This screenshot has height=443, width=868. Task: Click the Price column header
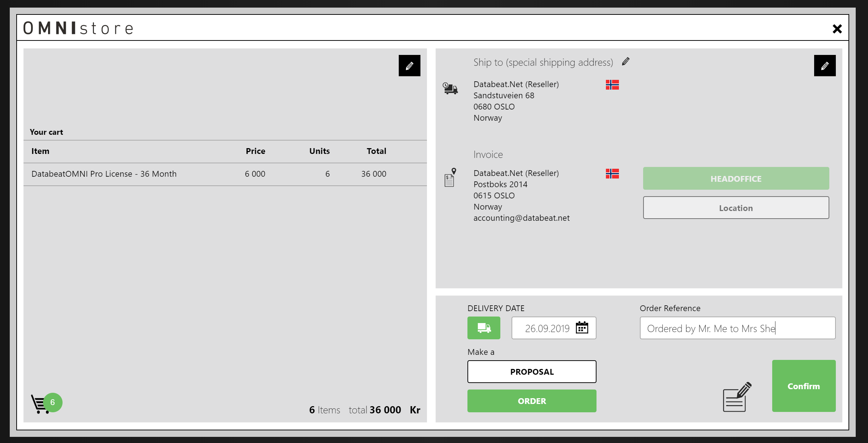[x=255, y=151]
